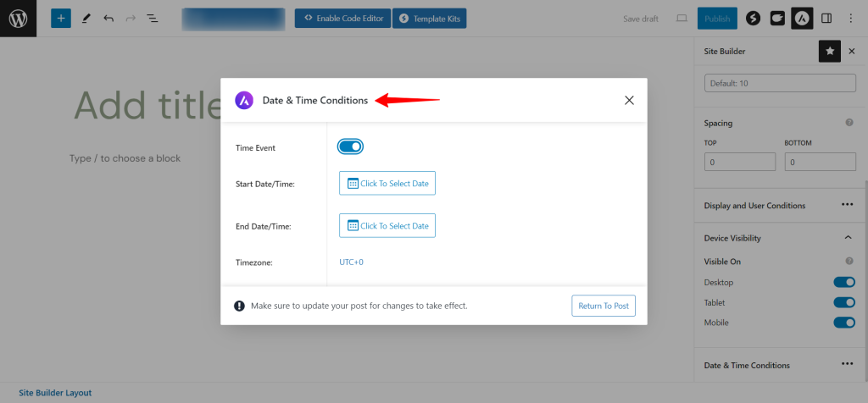Click the 'Visible On' label
Screen dimensions: 868x403
pyautogui.click(x=722, y=262)
